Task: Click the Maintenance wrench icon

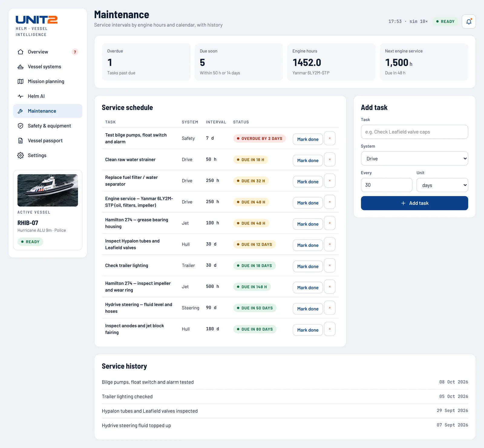Action: 21,111
